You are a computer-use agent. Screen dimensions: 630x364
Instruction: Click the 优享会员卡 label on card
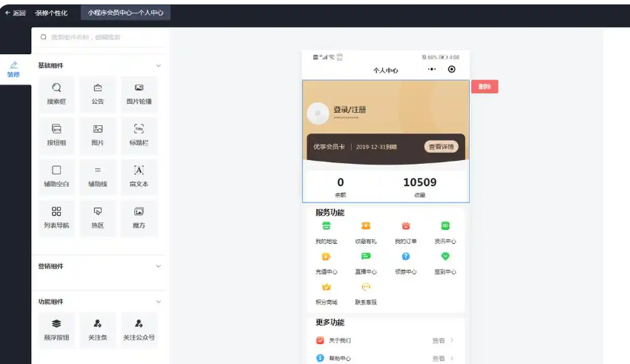coord(329,147)
